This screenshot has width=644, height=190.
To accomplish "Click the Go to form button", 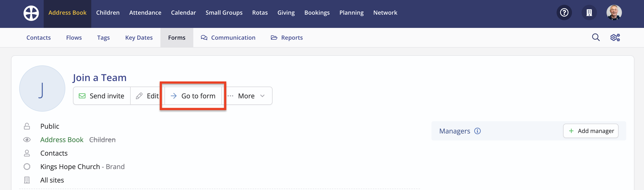I will [x=193, y=96].
